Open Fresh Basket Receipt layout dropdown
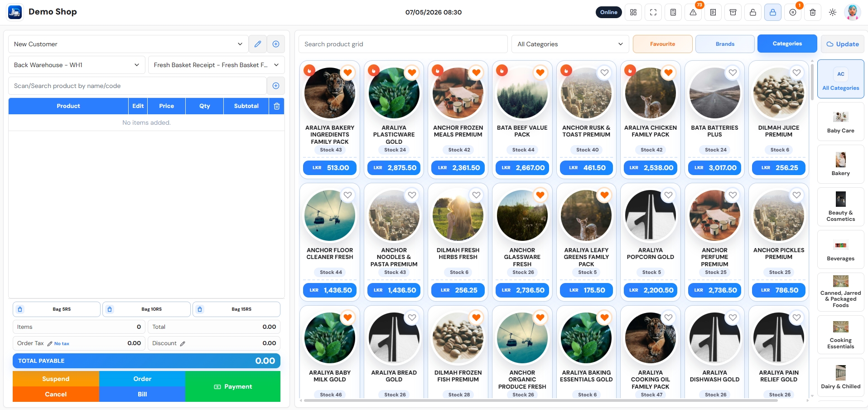 point(217,65)
